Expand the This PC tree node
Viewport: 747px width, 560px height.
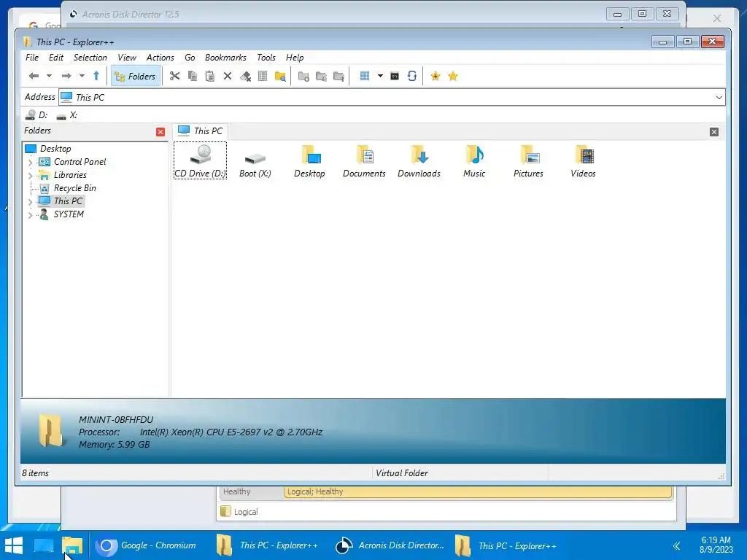coord(31,202)
